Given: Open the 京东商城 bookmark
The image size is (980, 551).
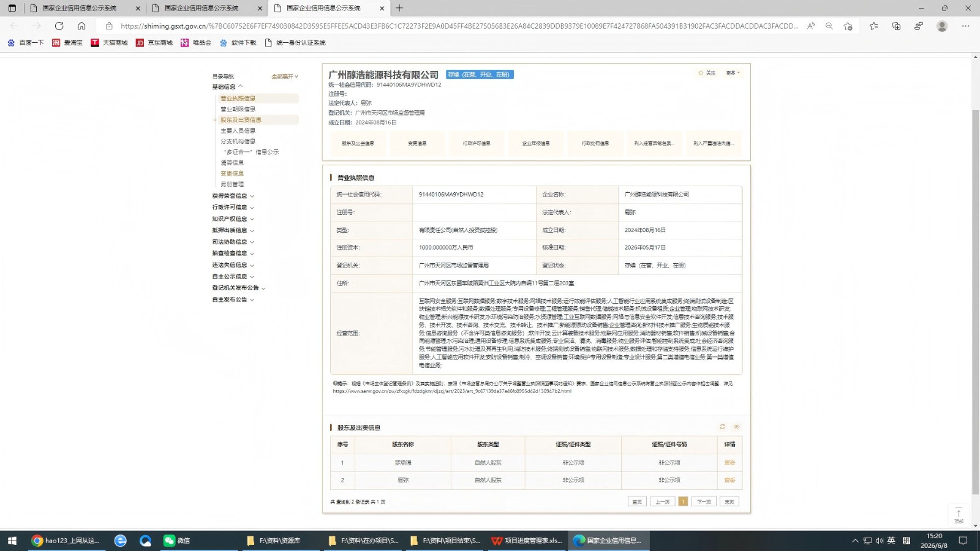Looking at the screenshot, I should tap(154, 43).
